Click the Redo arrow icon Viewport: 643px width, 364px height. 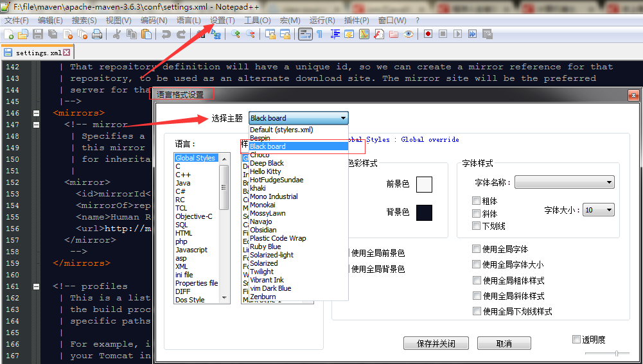181,35
